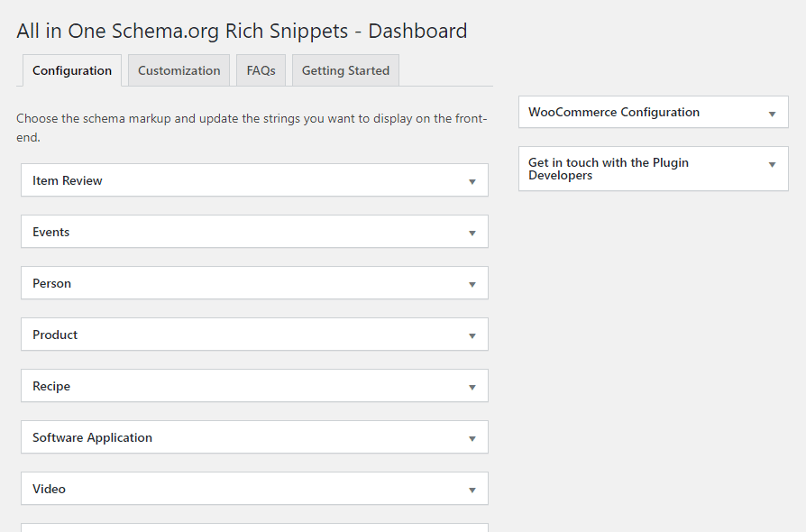The height and width of the screenshot is (532, 806).
Task: Toggle the Person panel arrow
Action: [x=472, y=284]
